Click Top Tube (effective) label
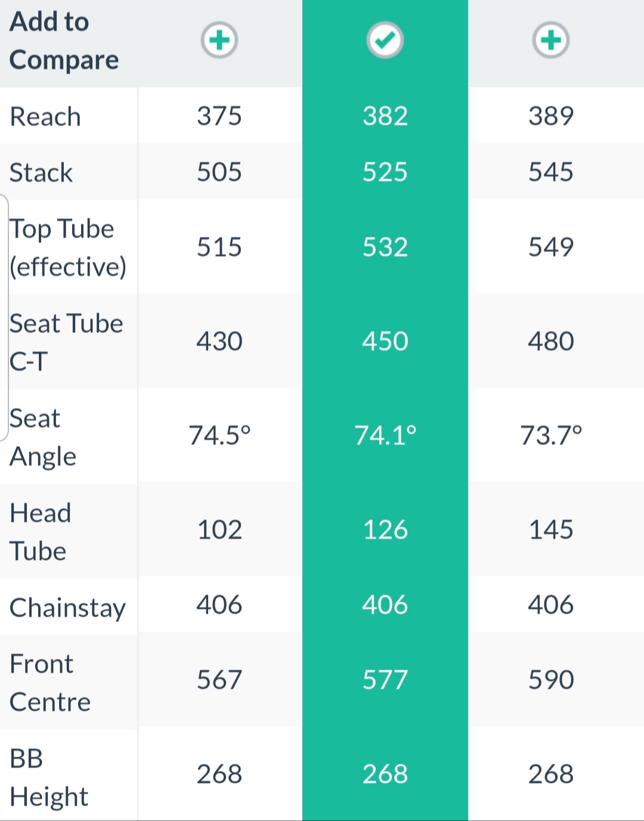644x821 pixels. tap(68, 247)
